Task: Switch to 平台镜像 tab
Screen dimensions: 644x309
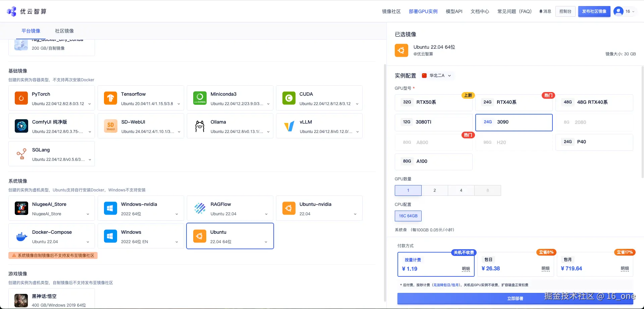Action: click(31, 31)
